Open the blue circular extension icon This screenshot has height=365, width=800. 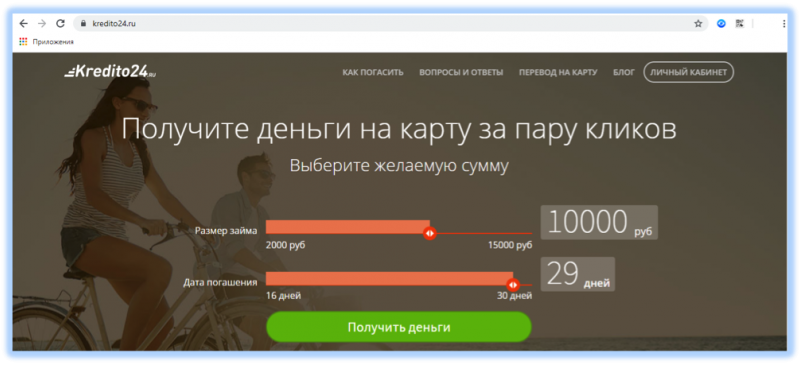721,23
